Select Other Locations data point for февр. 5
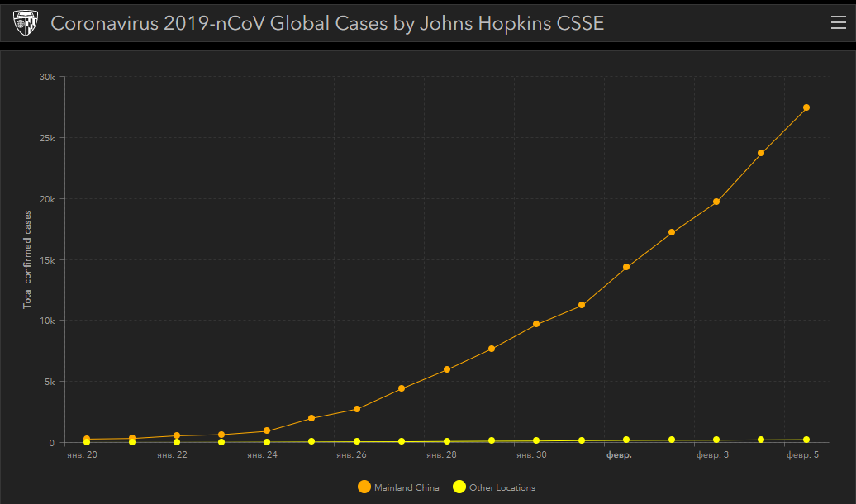Image resolution: width=856 pixels, height=504 pixels. [x=806, y=440]
